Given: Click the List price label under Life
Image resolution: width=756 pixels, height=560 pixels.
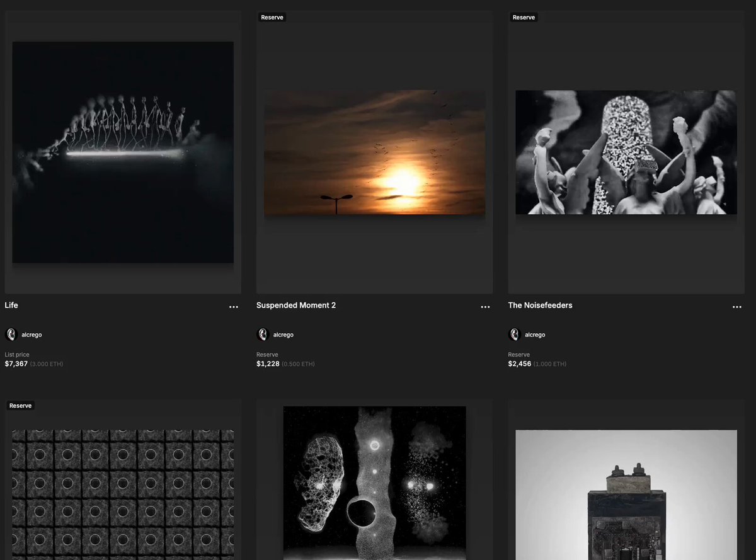Looking at the screenshot, I should (x=17, y=355).
